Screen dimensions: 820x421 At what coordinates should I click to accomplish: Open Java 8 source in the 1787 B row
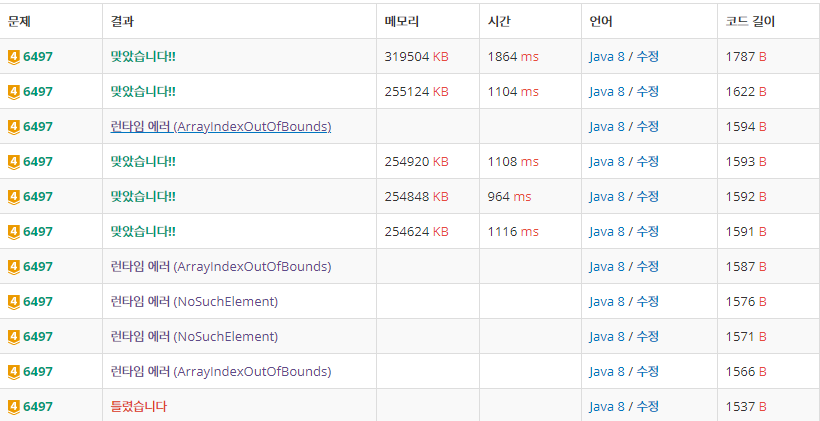pyautogui.click(x=607, y=56)
